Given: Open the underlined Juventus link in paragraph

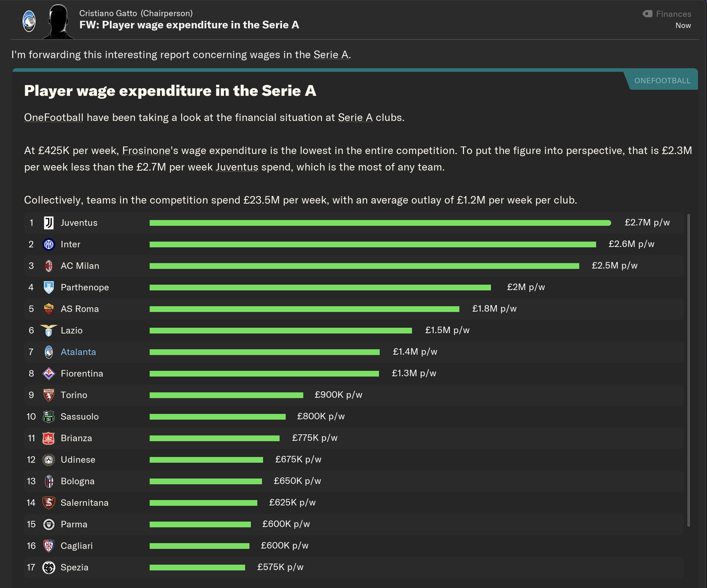Looking at the screenshot, I should point(237,167).
